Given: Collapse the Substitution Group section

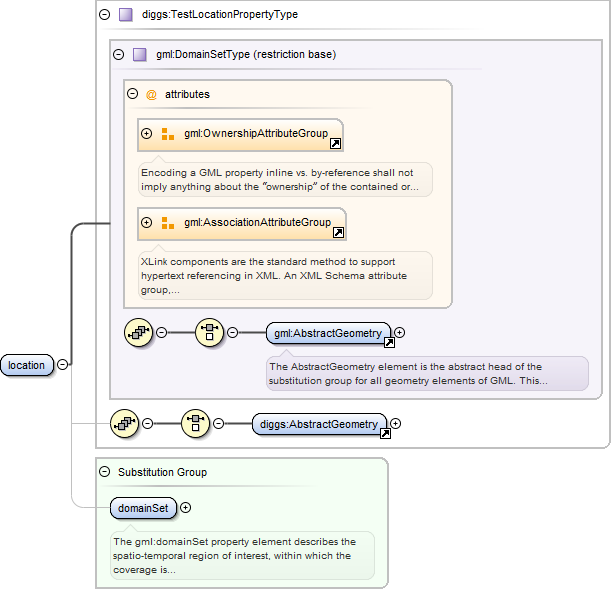Looking at the screenshot, I should pyautogui.click(x=104, y=472).
